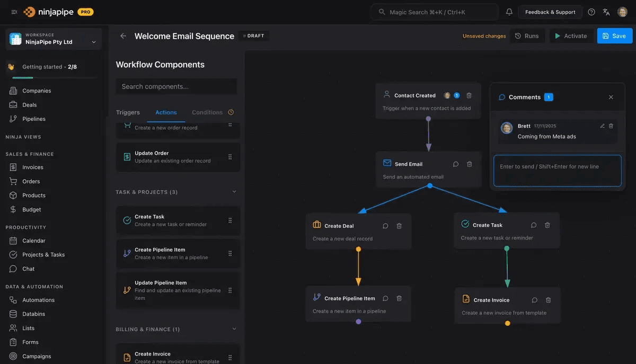Click the back arrow beside Welcome Email Sequence

(122, 35)
